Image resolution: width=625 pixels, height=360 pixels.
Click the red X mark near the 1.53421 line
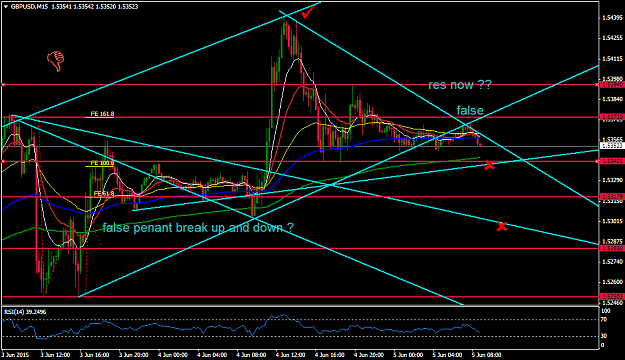coord(489,165)
